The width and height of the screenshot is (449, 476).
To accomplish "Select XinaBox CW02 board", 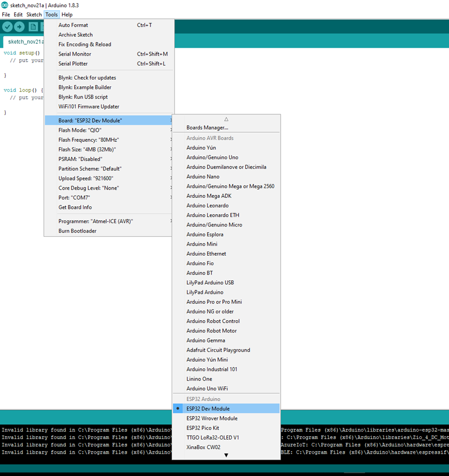I will (226, 447).
